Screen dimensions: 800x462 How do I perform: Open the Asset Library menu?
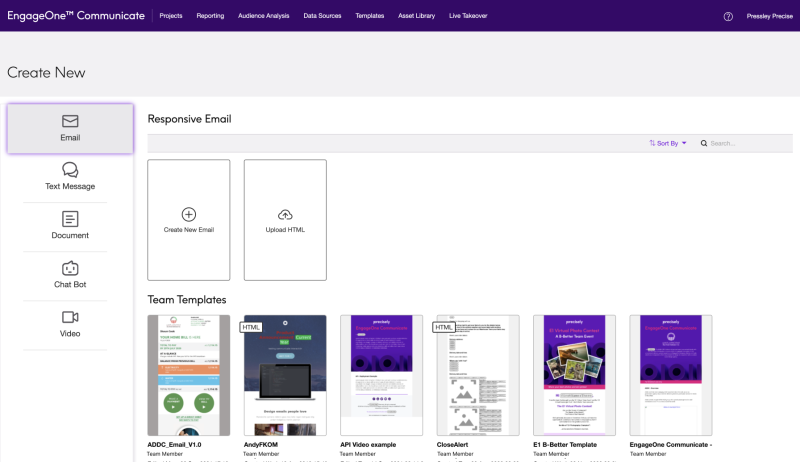416,16
